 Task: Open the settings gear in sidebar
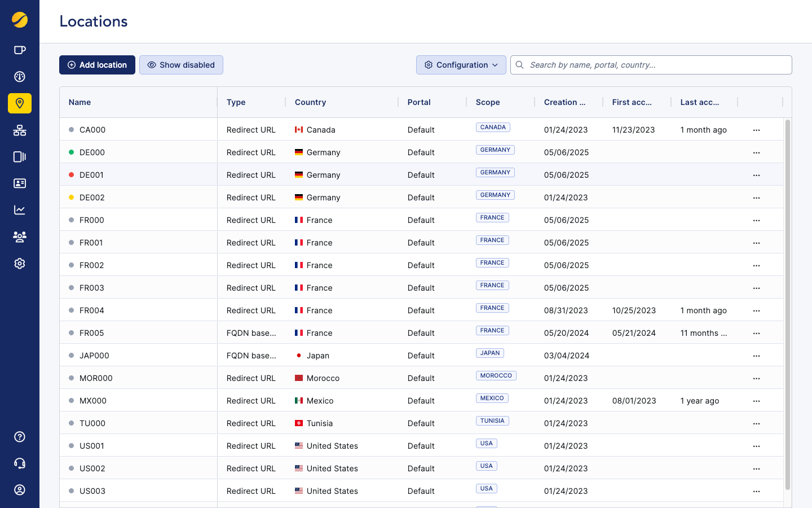20,263
